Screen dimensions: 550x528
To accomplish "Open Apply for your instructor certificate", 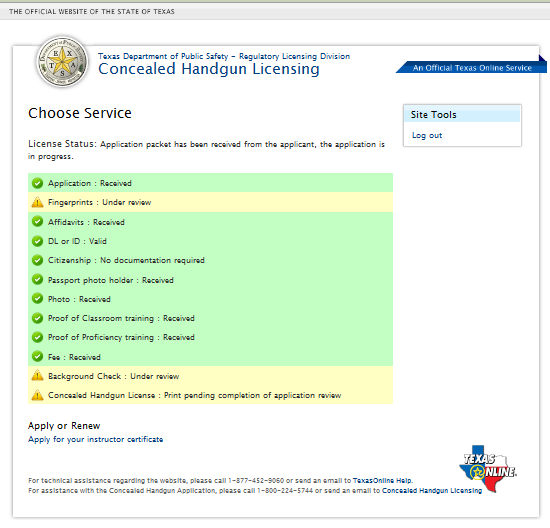I will (x=95, y=439).
